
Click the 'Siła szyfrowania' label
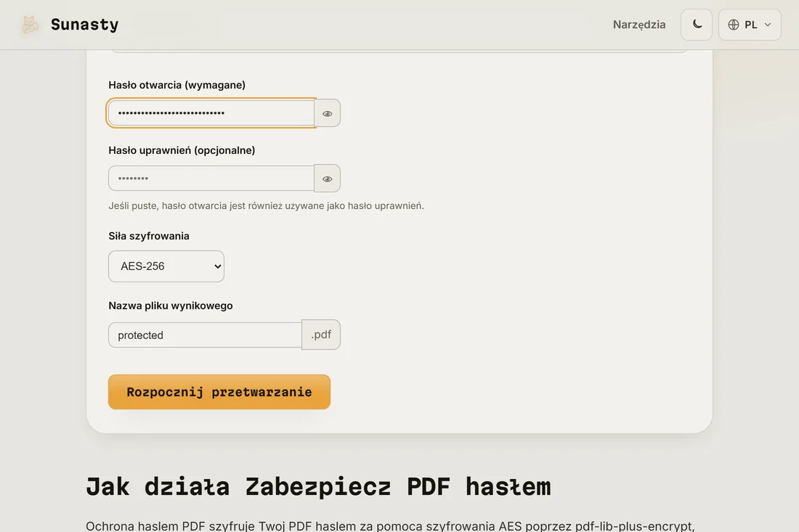[x=149, y=236]
